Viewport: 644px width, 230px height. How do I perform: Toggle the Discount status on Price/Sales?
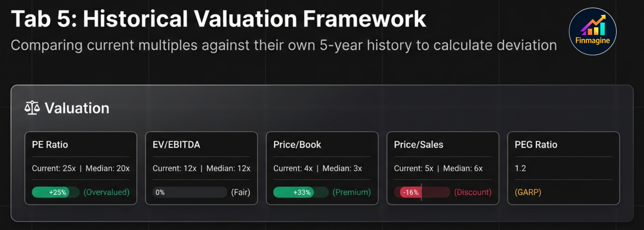(x=472, y=192)
